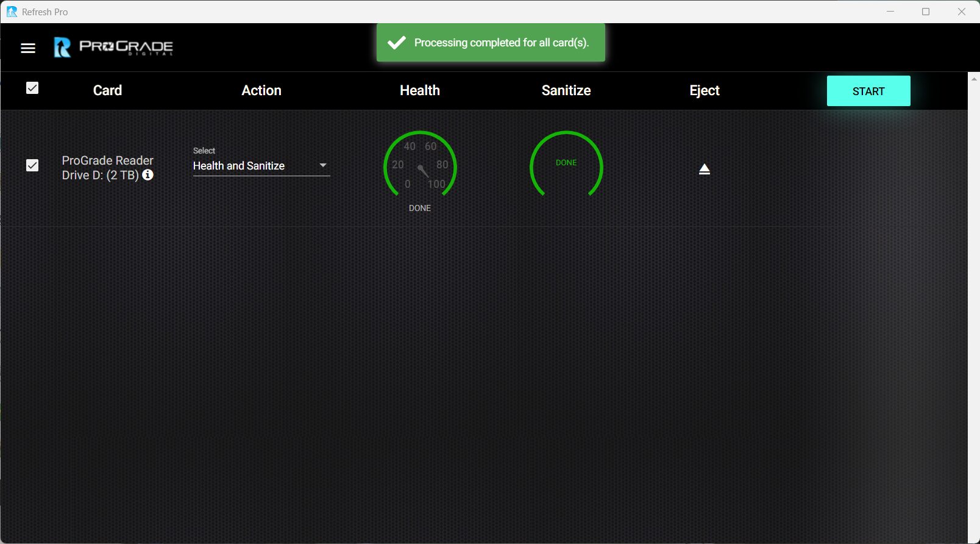Screen dimensions: 980x544
Task: Maximize the Refresh Pro window
Action: coord(926,12)
